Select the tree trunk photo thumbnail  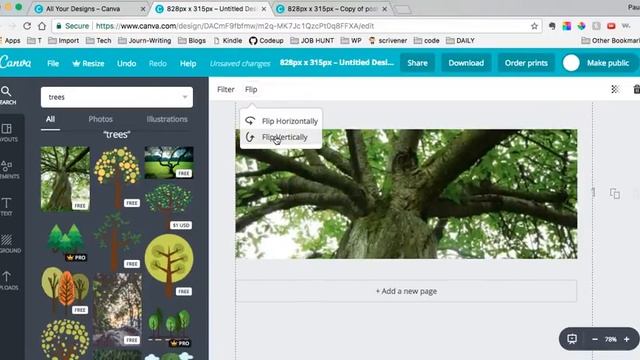65,179
